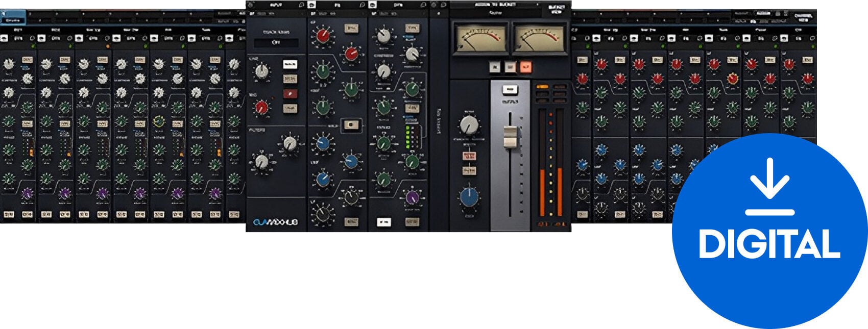Toggle the white button at bottom of dynamics section
The height and width of the screenshot is (329, 868).
(x=384, y=222)
